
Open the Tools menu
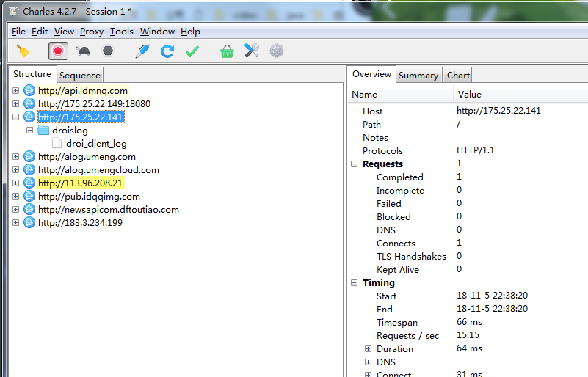122,32
